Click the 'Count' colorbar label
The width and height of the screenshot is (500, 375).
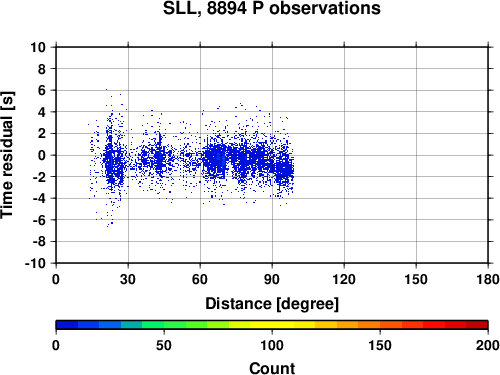click(272, 368)
